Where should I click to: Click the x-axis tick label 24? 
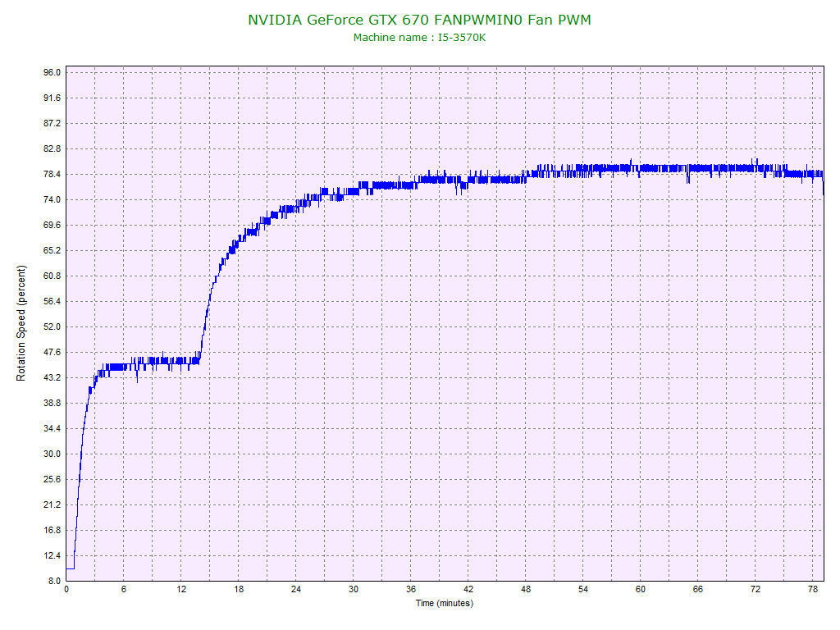295,590
